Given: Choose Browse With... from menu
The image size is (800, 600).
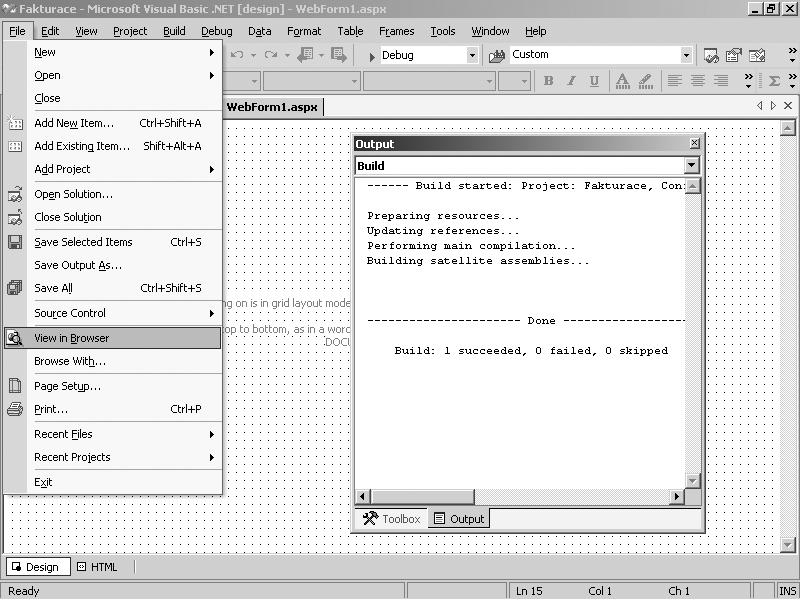Looking at the screenshot, I should tap(113, 361).
